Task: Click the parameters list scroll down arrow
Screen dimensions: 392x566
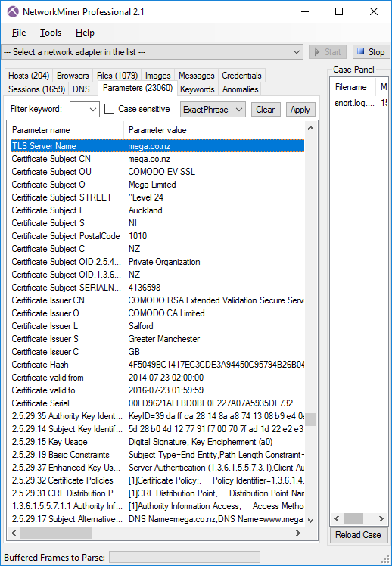Action: (x=310, y=521)
